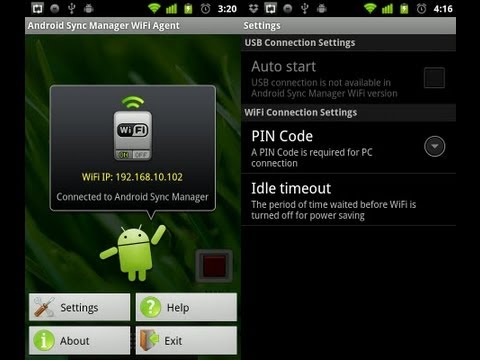480x360 pixels.
Task: Tap the Dropbox icon in right status bar
Action: coord(253,8)
